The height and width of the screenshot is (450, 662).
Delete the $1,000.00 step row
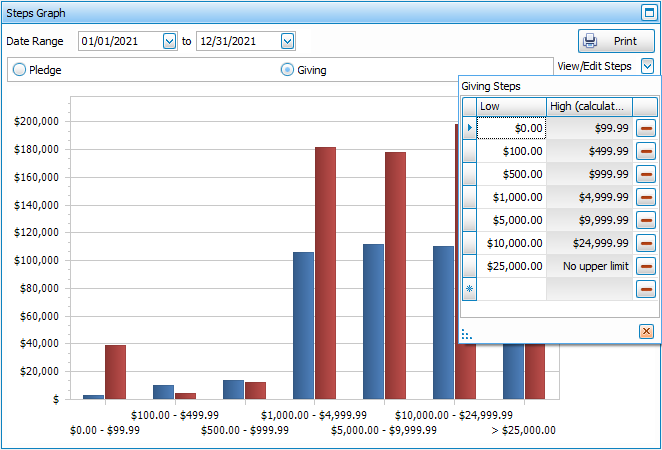coord(646,197)
